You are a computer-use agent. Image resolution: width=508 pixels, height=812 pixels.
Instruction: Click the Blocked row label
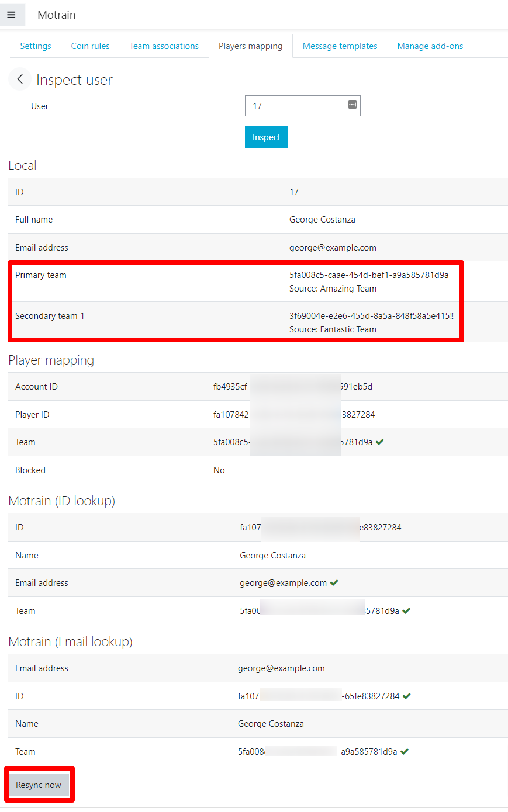click(30, 470)
